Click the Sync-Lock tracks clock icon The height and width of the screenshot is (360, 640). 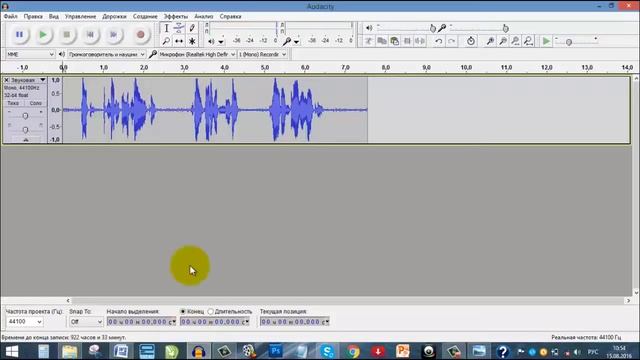pos(471,41)
